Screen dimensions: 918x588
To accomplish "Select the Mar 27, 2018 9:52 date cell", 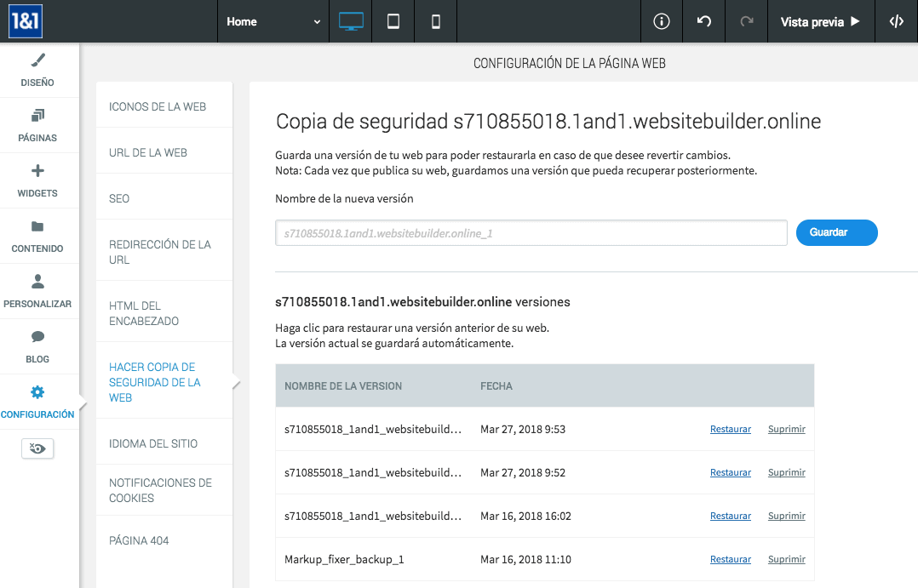I will (x=523, y=473).
